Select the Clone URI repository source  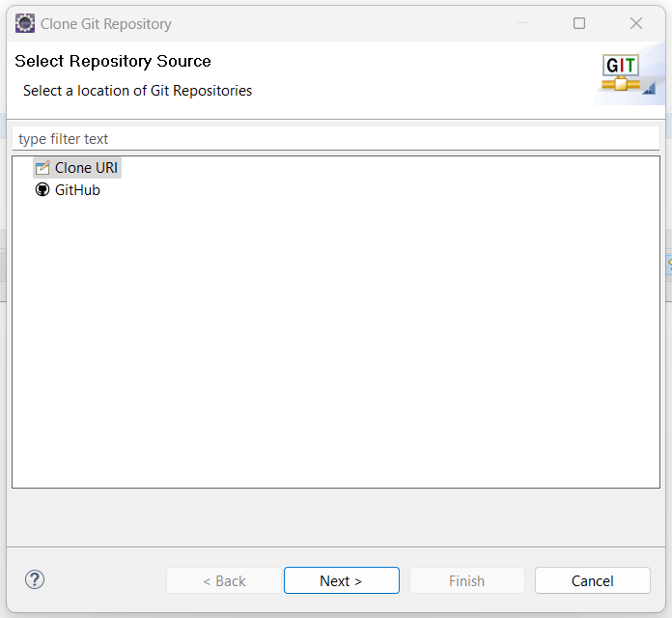pyautogui.click(x=86, y=168)
